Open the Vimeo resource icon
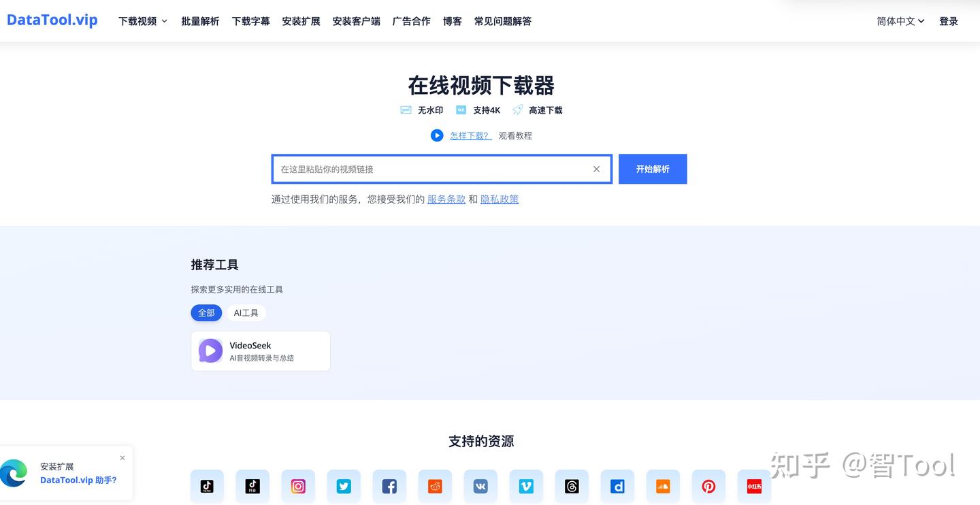This screenshot has width=980, height=505. tap(526, 486)
